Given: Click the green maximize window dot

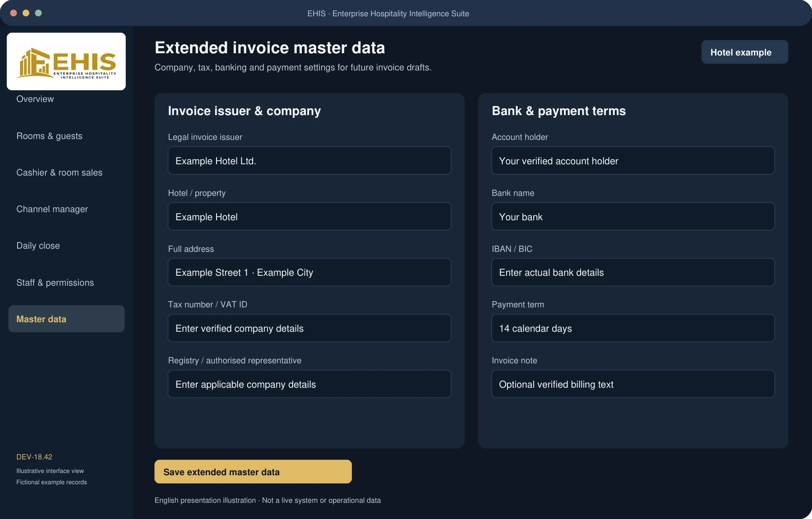Looking at the screenshot, I should point(38,13).
